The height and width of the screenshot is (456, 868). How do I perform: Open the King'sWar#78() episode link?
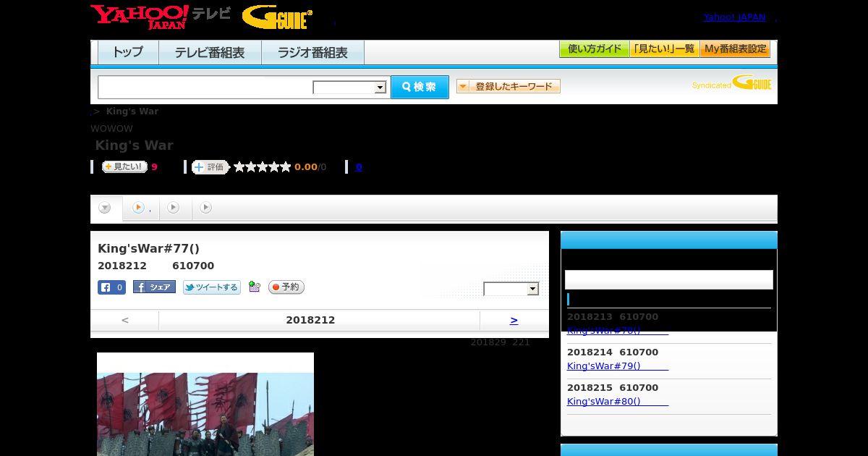[x=618, y=331]
